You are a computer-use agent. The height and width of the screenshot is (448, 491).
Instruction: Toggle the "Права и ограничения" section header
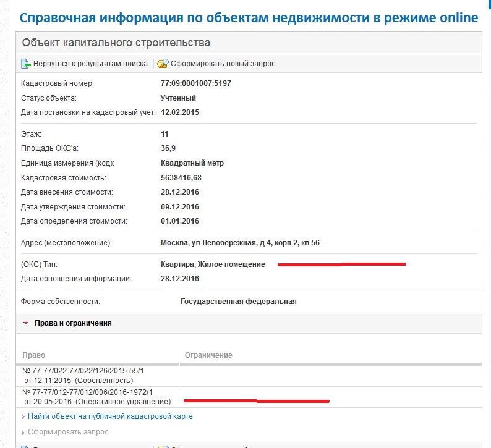click(x=73, y=323)
